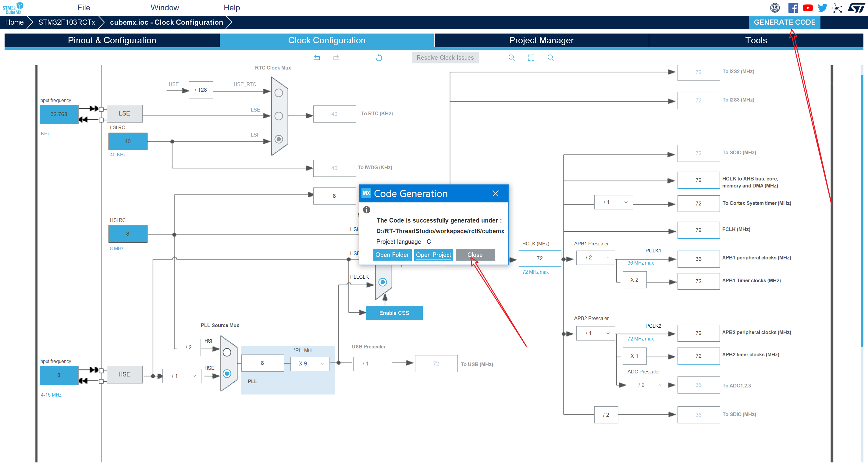Close the Code Generation dialog
This screenshot has height=467, width=868.
click(x=474, y=255)
